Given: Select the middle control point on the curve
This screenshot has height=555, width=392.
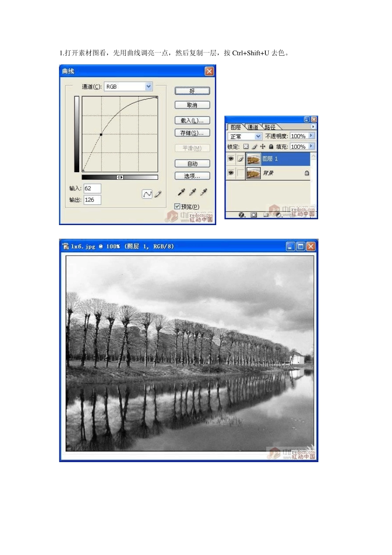Looking at the screenshot, I should pos(101,135).
